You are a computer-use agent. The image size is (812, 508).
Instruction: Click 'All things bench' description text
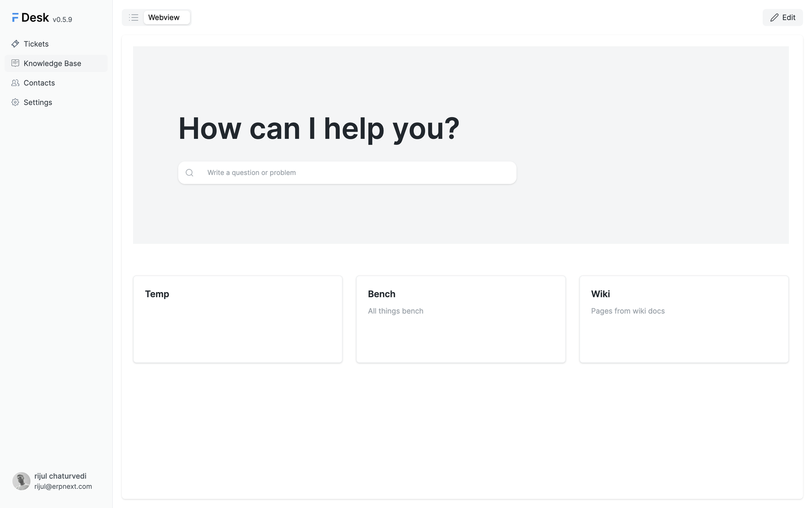click(x=396, y=311)
